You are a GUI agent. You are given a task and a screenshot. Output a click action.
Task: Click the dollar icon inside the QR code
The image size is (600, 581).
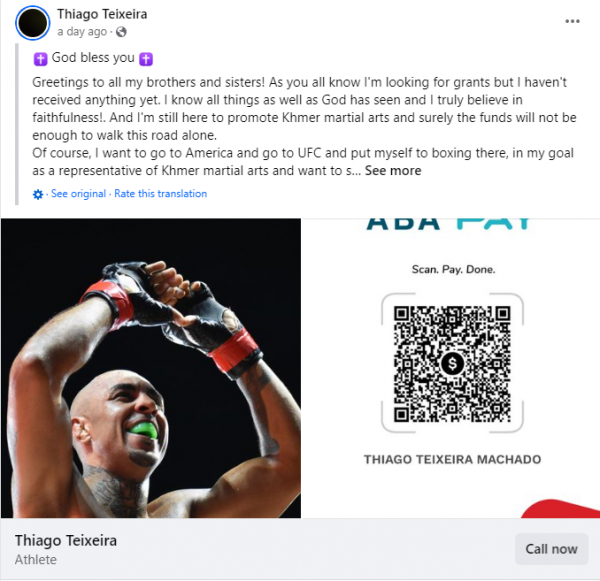(x=452, y=363)
